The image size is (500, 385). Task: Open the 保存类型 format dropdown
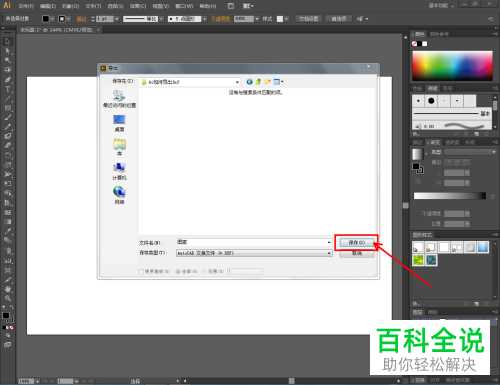[x=254, y=253]
